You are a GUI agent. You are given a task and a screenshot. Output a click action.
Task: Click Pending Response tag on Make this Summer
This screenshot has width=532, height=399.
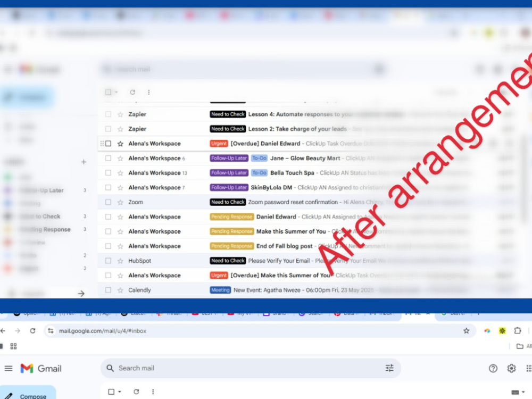(x=232, y=231)
